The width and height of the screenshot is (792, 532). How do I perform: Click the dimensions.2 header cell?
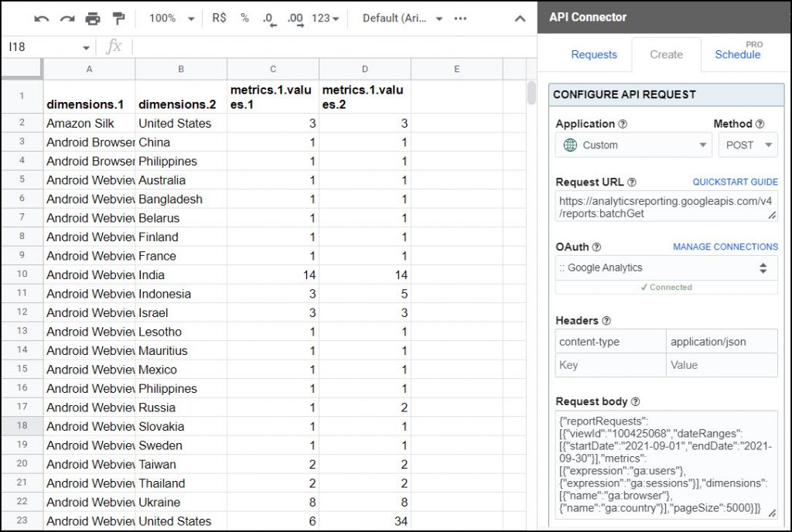point(181,97)
